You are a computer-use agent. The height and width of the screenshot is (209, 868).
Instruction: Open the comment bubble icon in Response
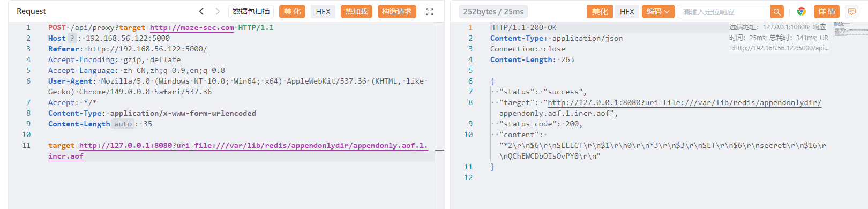(851, 11)
